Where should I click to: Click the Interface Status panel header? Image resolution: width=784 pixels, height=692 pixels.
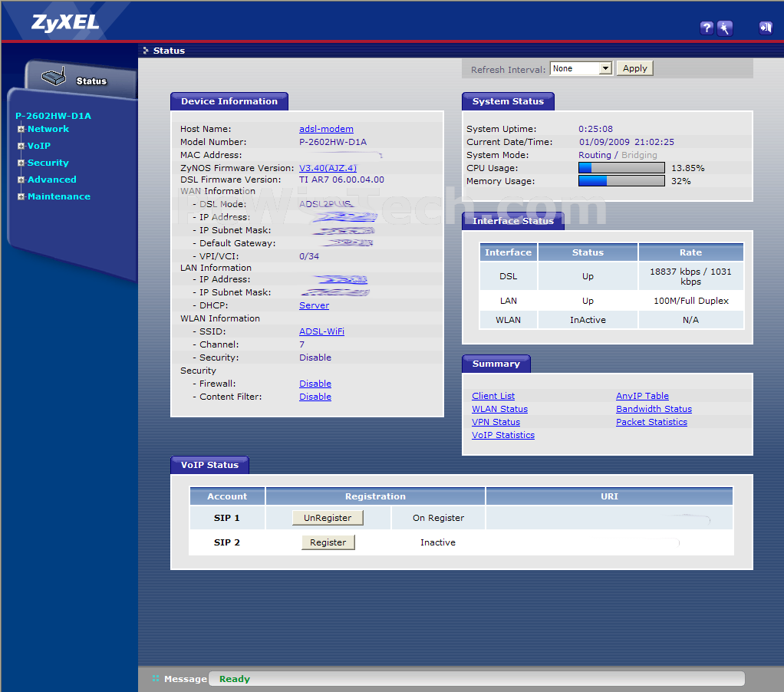point(513,221)
